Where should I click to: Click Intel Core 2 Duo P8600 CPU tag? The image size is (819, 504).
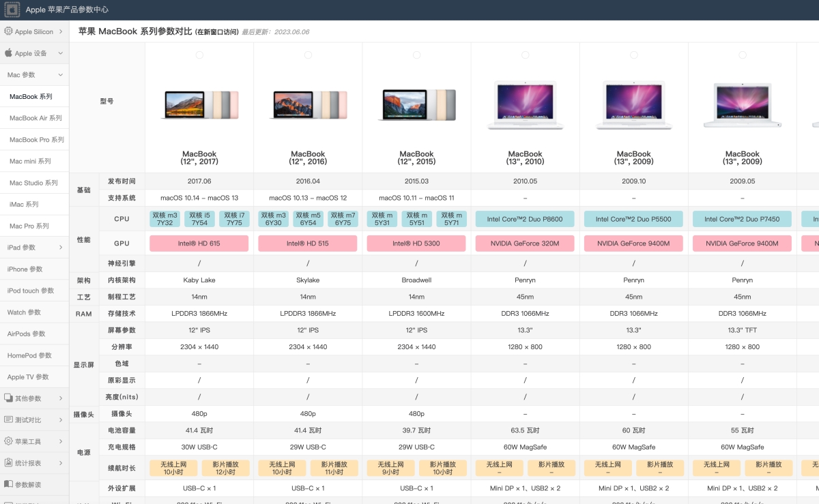pyautogui.click(x=525, y=219)
